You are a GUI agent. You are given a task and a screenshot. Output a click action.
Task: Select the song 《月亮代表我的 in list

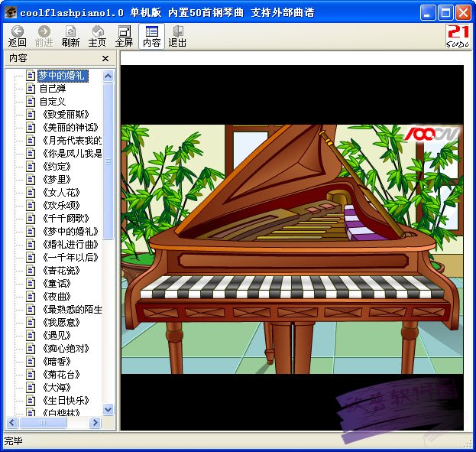tap(72, 141)
